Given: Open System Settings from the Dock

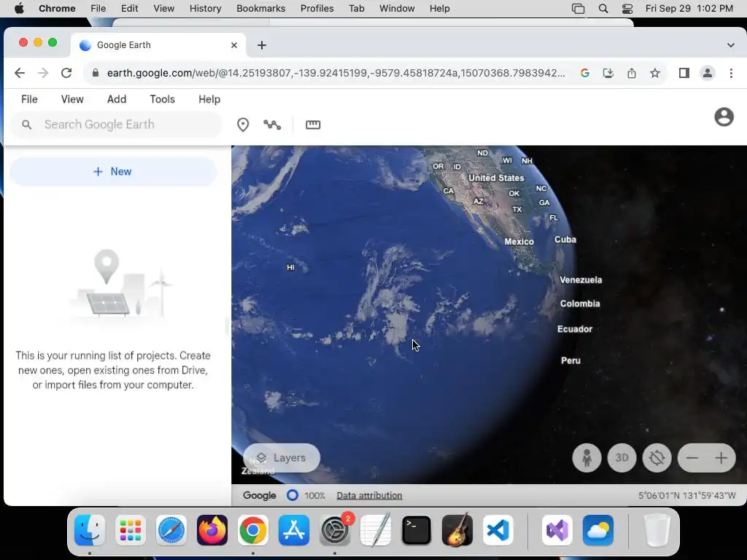Looking at the screenshot, I should click(335, 530).
